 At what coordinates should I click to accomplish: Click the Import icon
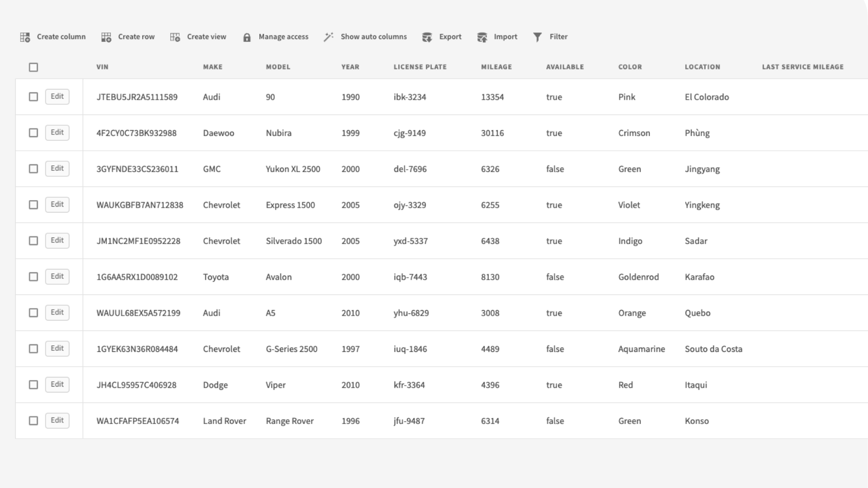tap(482, 37)
